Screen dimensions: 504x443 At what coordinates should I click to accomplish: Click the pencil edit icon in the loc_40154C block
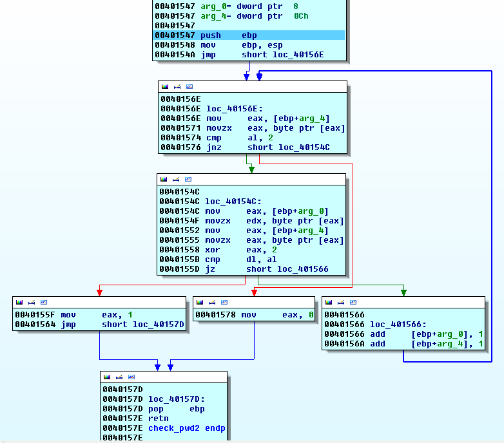coord(176,180)
